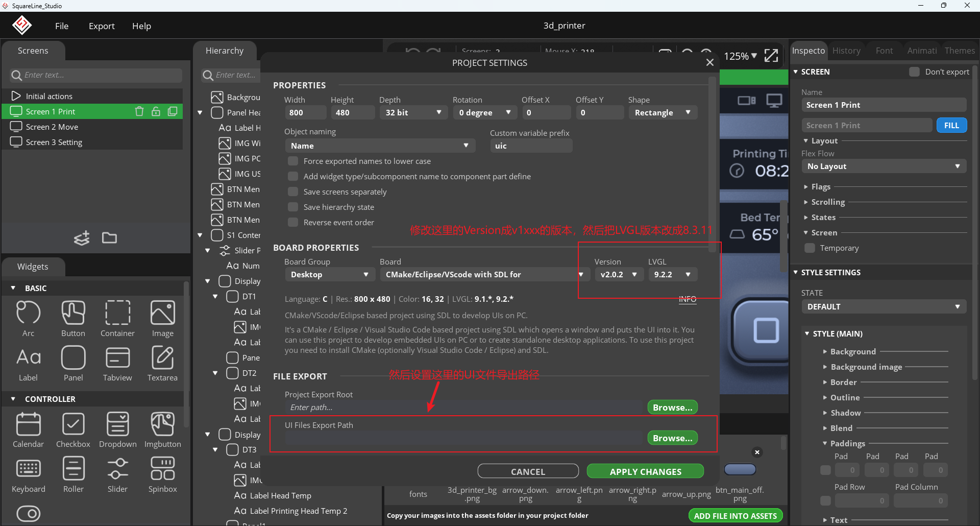Screen dimensions: 980x526
Task: Switch to the Font tab
Action: 884,51
